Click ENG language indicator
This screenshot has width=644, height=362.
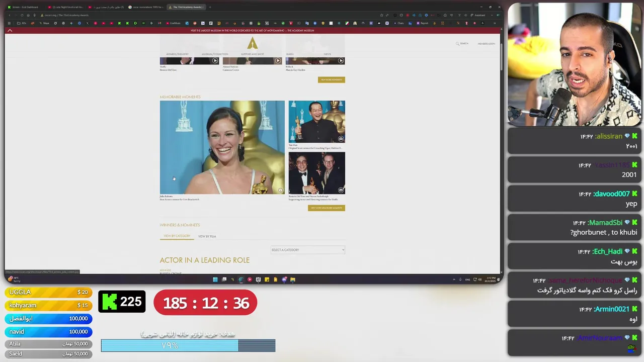point(467,280)
